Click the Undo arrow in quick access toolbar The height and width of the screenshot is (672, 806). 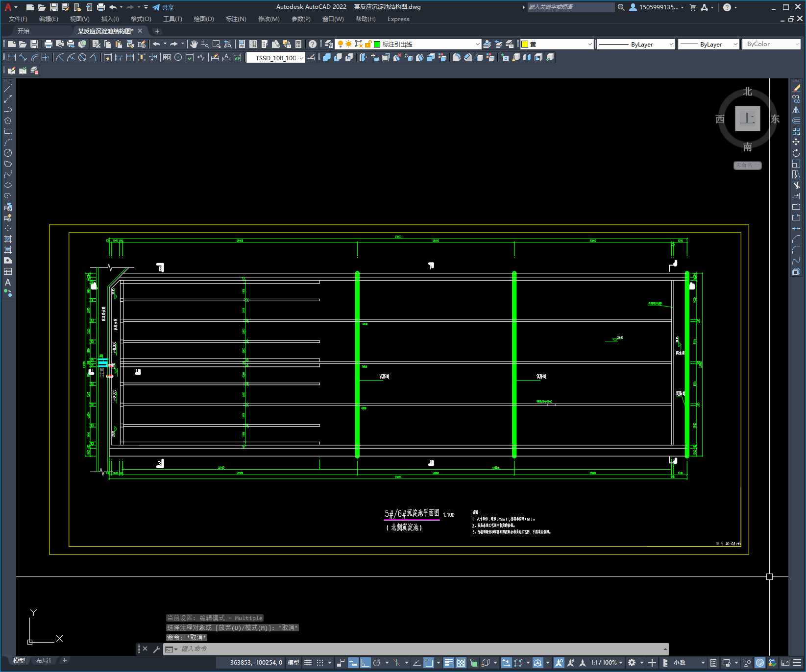point(113,7)
